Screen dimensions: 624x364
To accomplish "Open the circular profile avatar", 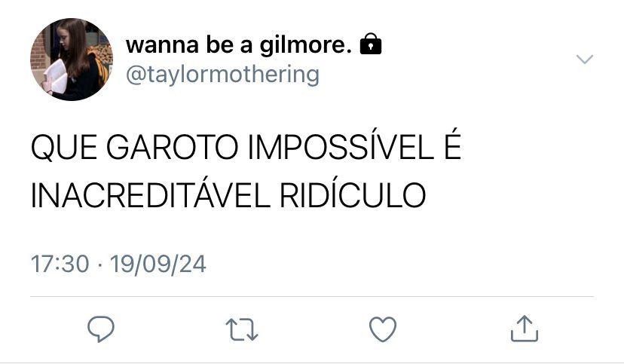I will click(x=72, y=60).
